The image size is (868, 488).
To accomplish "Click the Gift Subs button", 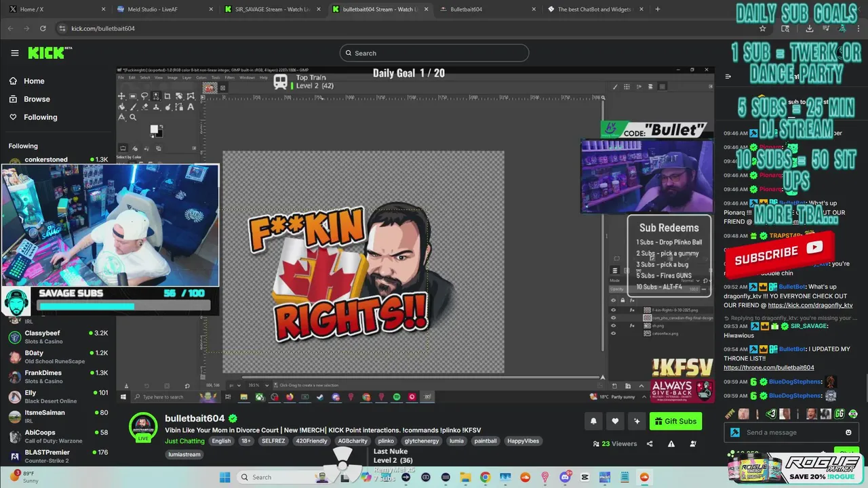I will 675,421.
